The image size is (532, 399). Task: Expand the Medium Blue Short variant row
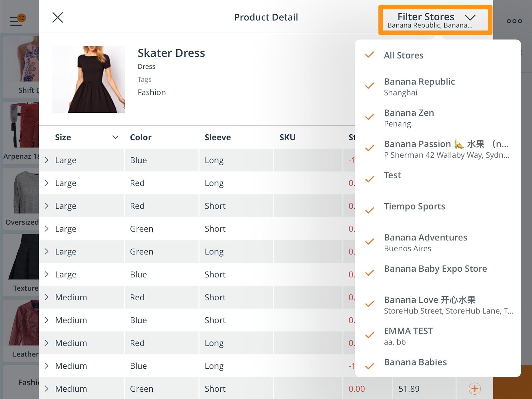[47, 320]
